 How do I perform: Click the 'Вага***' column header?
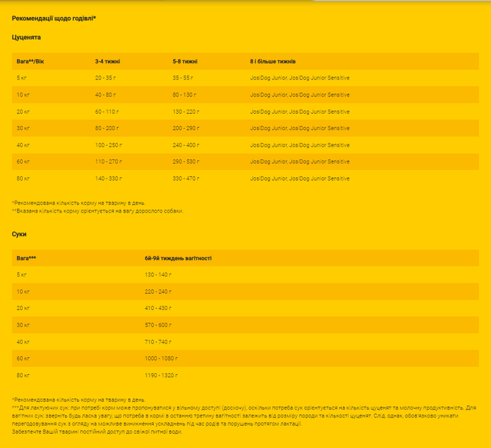click(x=26, y=258)
